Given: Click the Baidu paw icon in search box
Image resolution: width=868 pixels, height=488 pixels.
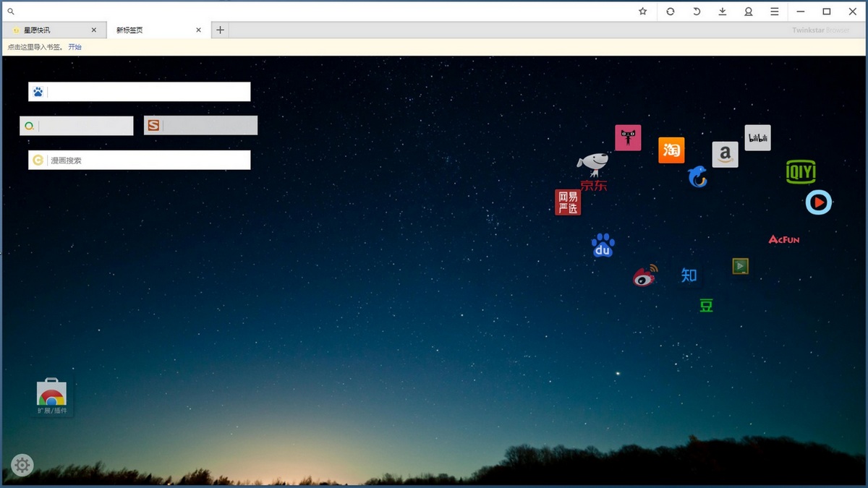Looking at the screenshot, I should click(38, 92).
